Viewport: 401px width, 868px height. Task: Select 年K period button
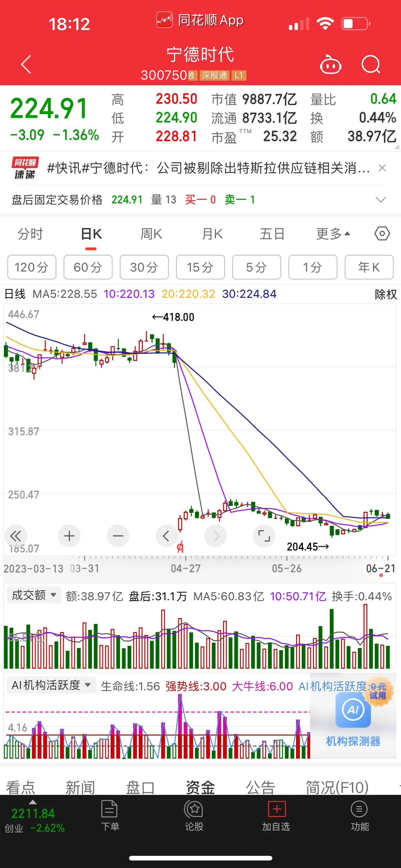pyautogui.click(x=369, y=267)
